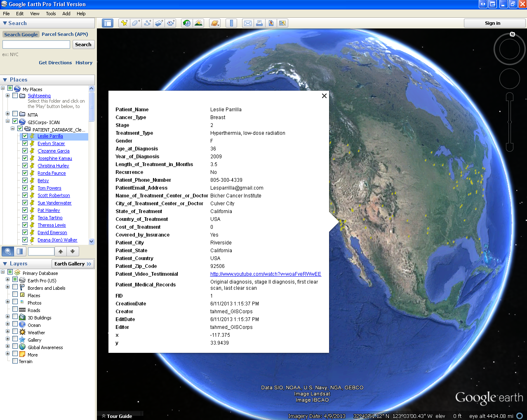Enable the NTTA folder checkbox

[15, 114]
